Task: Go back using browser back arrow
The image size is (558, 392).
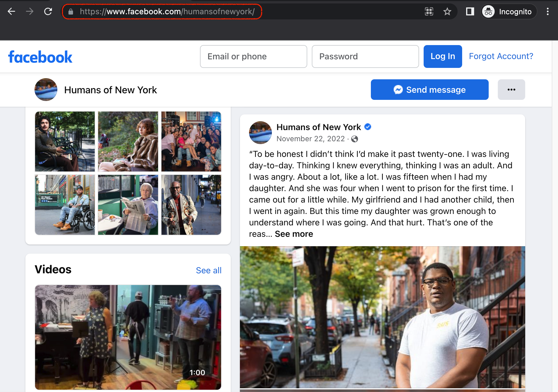Action: click(11, 11)
